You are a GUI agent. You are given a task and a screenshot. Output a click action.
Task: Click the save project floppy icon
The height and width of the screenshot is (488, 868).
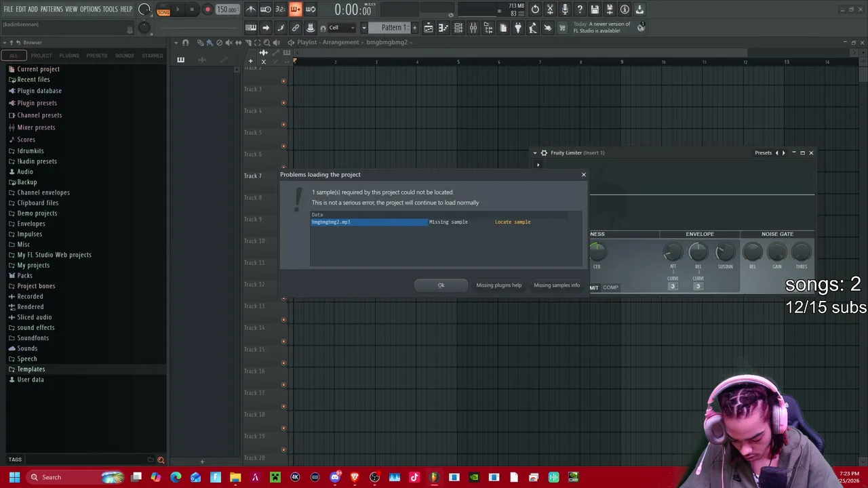tap(595, 9)
